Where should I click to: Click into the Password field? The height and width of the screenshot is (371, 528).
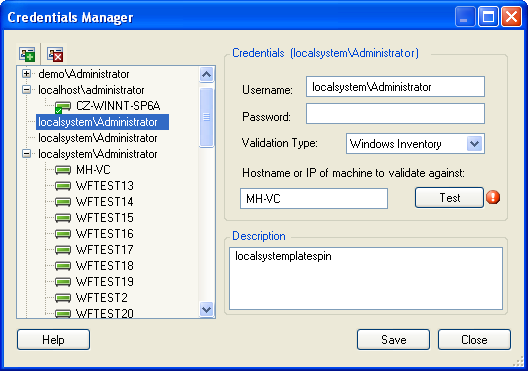tap(395, 114)
